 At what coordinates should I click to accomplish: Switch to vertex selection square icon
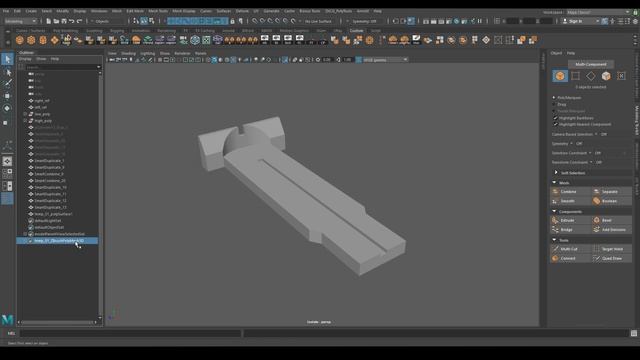tap(576, 76)
